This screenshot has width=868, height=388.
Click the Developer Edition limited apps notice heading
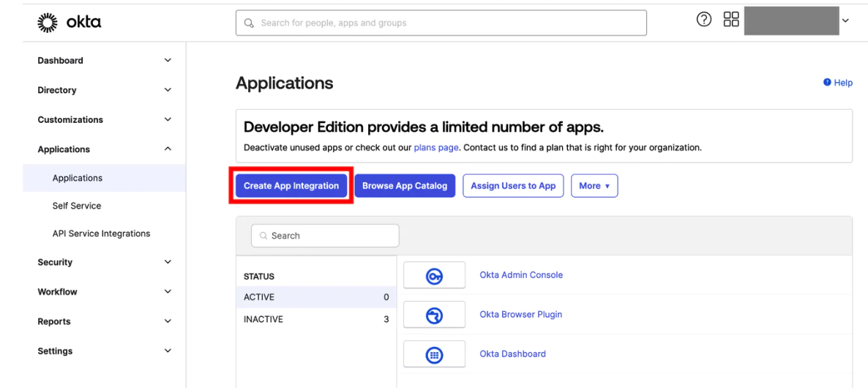(x=424, y=127)
